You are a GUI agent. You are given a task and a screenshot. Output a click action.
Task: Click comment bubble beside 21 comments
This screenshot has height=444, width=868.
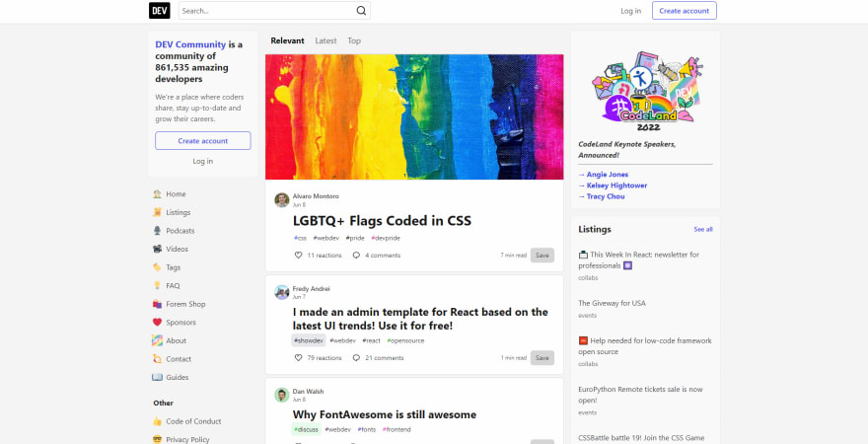(x=356, y=358)
